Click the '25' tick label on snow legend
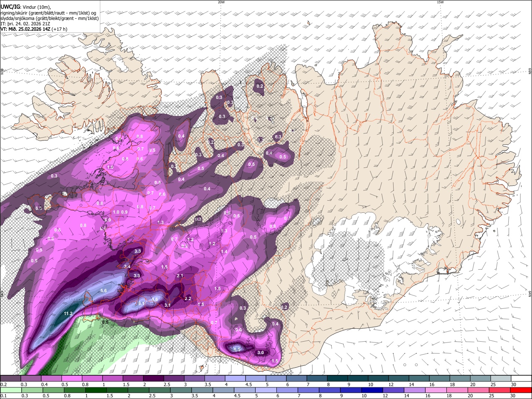Image resolution: width=532 pixels, height=399 pixels. 493,384
